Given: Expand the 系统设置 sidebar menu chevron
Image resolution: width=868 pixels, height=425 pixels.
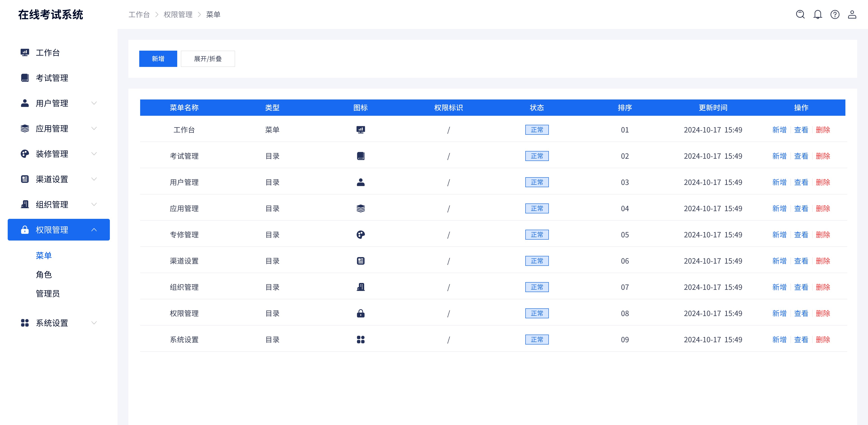Looking at the screenshot, I should 94,323.
